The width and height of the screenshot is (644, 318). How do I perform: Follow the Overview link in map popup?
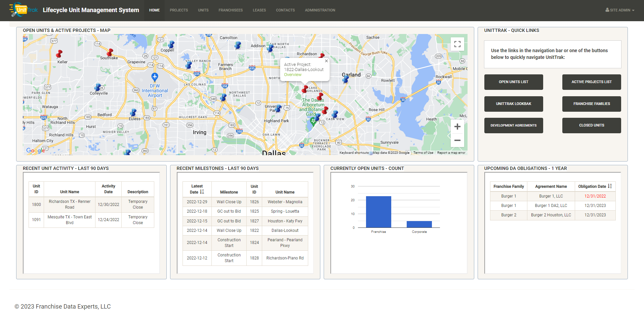[x=292, y=74]
